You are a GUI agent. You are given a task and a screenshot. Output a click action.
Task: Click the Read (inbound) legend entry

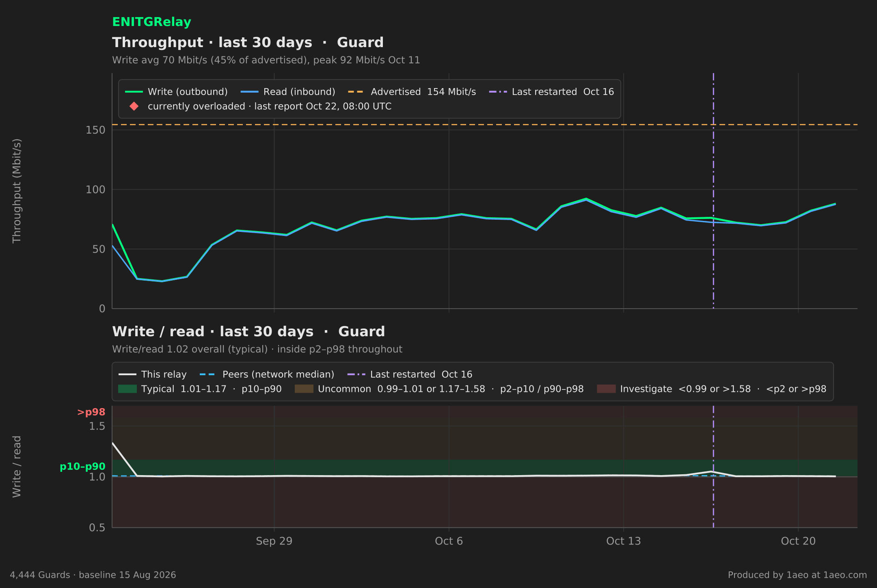[288, 92]
